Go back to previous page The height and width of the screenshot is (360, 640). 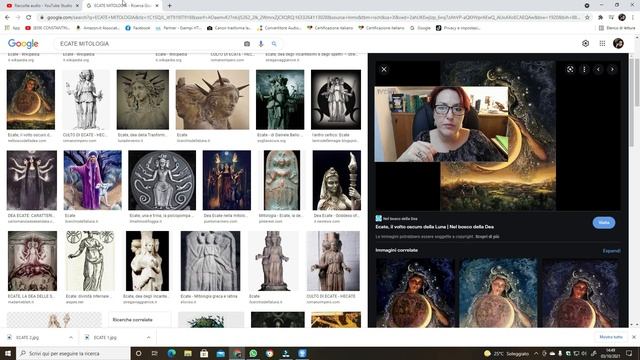7,18
